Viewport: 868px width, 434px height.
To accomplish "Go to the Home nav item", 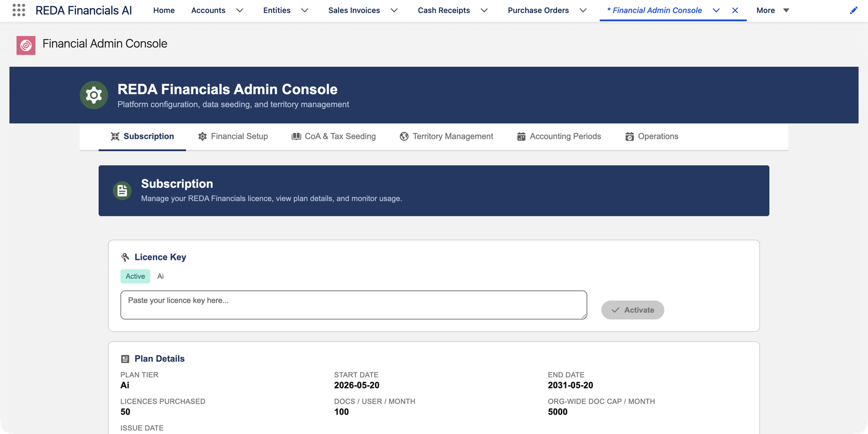I will tap(164, 10).
